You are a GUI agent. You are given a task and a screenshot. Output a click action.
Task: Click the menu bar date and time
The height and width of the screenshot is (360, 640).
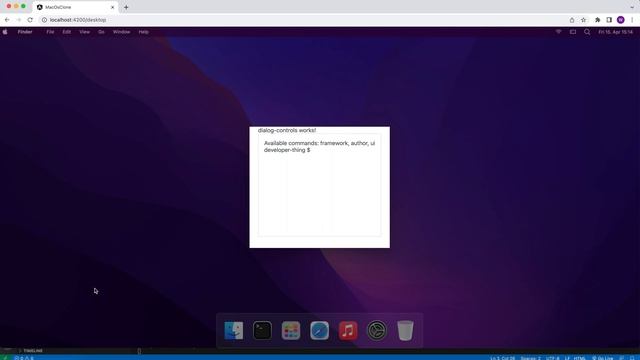click(616, 31)
